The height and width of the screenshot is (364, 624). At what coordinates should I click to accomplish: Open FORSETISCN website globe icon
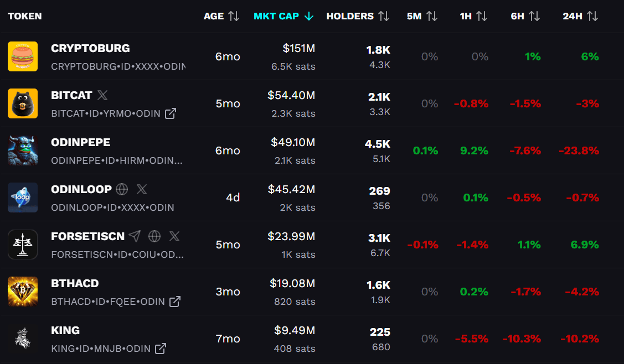(x=154, y=236)
